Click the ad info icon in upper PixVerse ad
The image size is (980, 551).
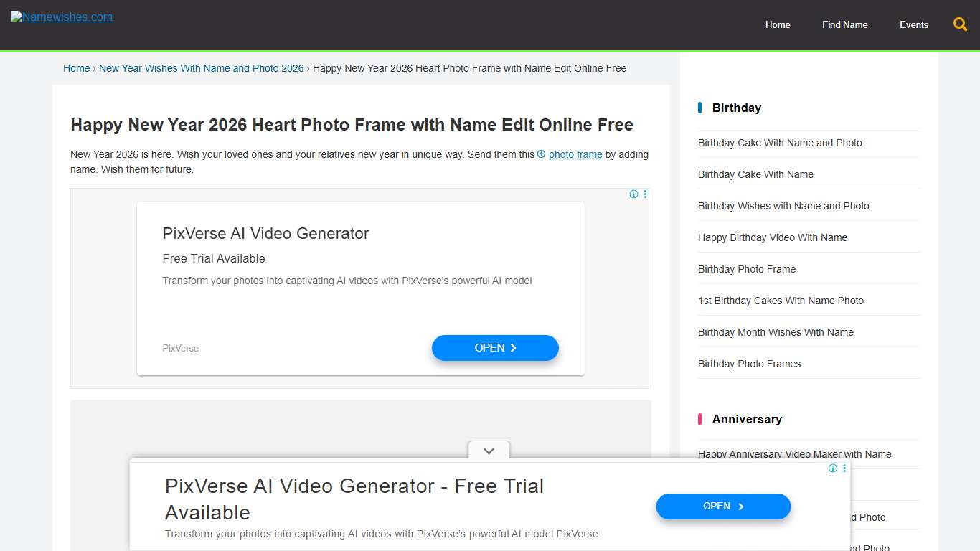tap(633, 194)
